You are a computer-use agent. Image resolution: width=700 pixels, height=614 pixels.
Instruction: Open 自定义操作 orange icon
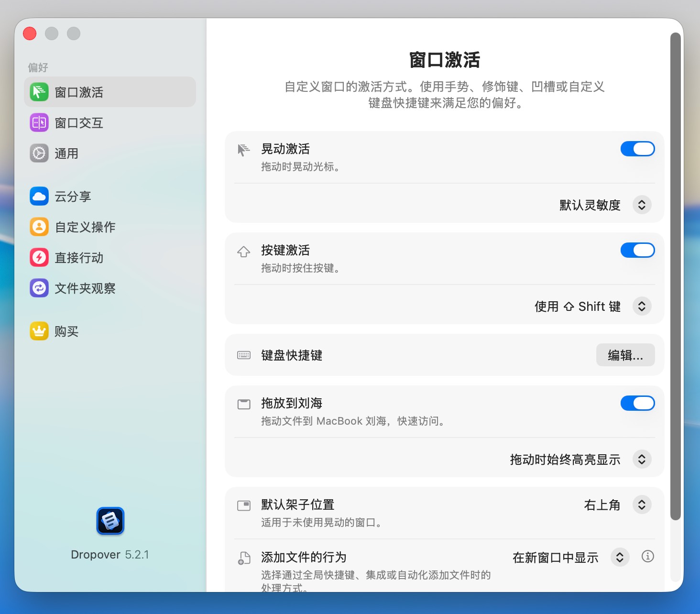(x=39, y=227)
